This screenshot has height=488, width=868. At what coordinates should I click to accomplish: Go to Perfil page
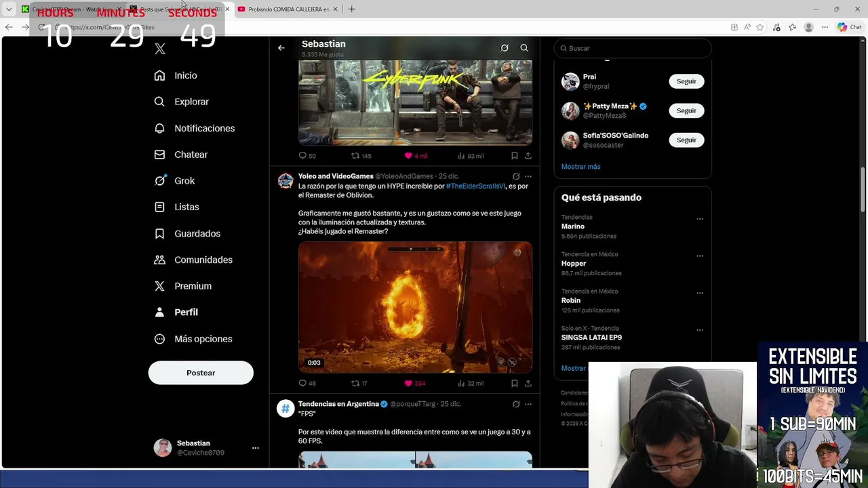tap(176, 312)
